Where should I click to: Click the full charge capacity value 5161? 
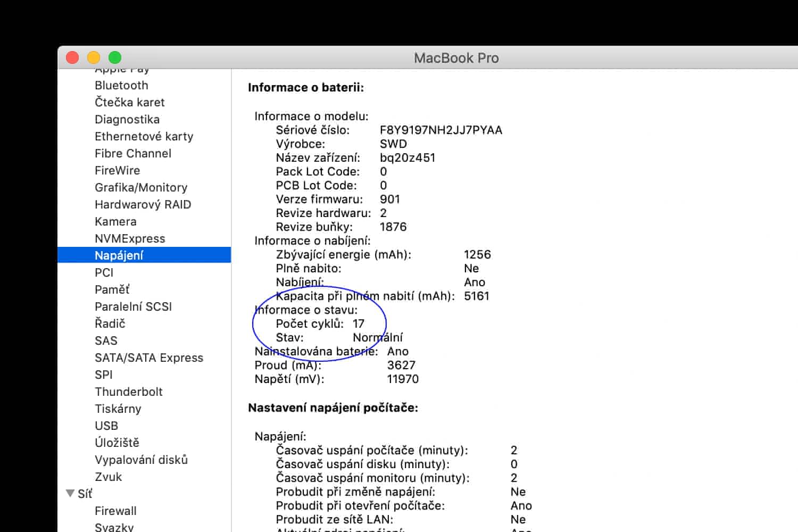477,296
